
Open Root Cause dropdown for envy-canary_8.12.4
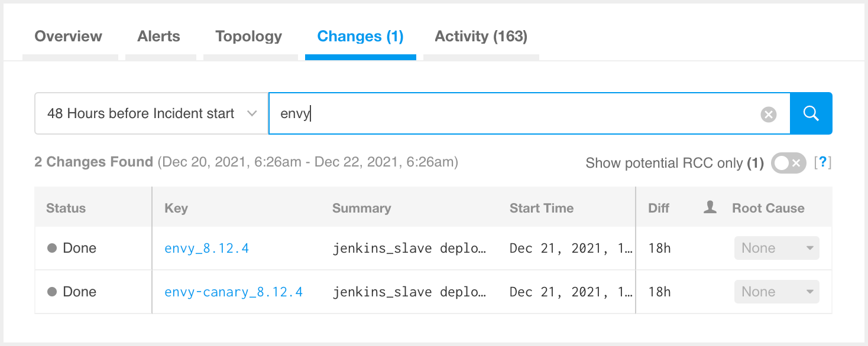click(x=776, y=291)
